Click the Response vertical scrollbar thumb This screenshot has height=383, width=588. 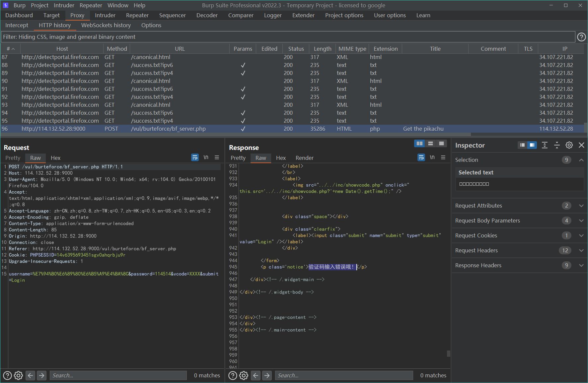coord(449,354)
